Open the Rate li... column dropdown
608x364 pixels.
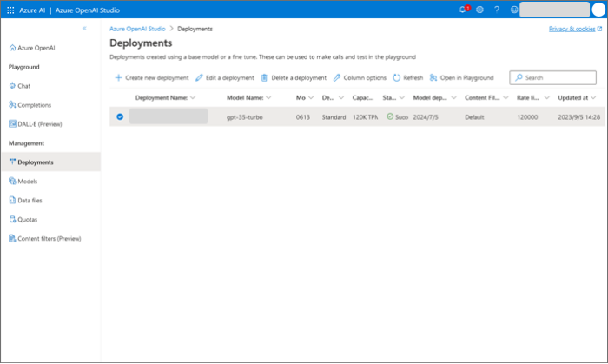(546, 97)
